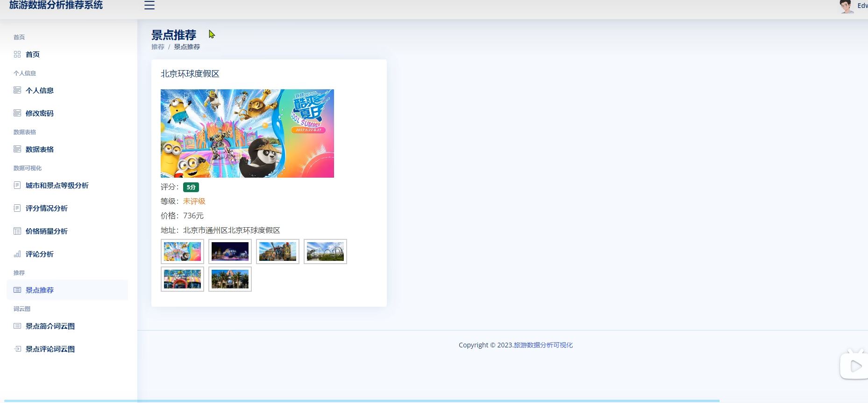
Task: Click the 736元 price value
Action: click(x=193, y=216)
